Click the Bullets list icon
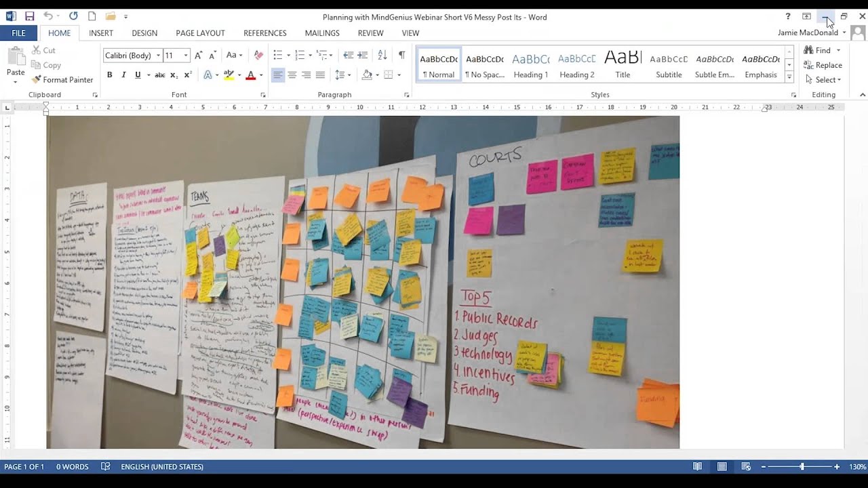Image resolution: width=868 pixels, height=488 pixels. click(x=277, y=56)
